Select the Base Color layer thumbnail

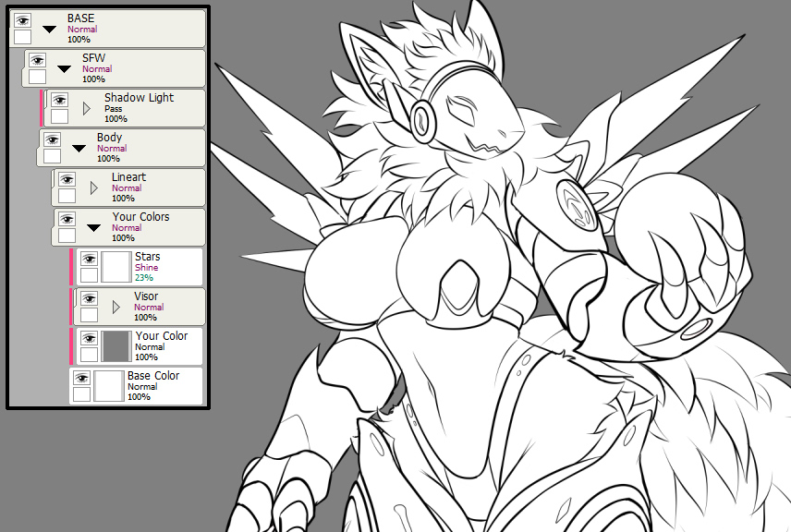[x=108, y=386]
